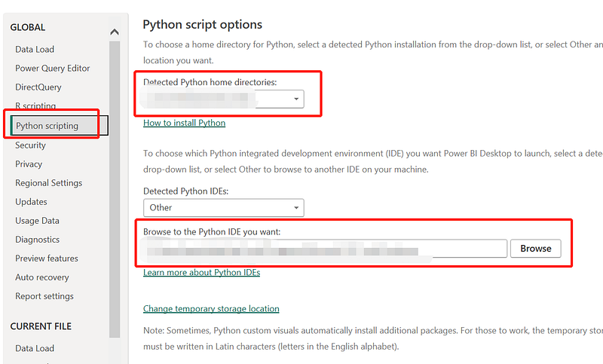Click How to install Python link
The width and height of the screenshot is (603, 364).
tap(184, 123)
